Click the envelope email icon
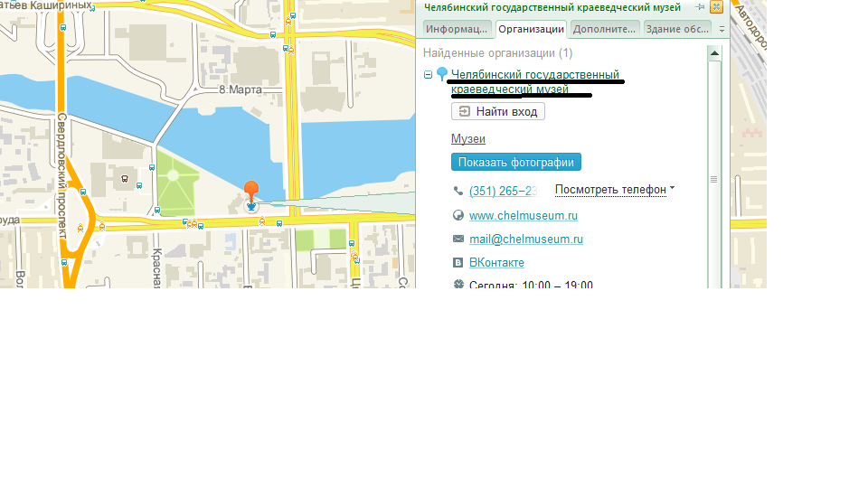 tap(458, 239)
